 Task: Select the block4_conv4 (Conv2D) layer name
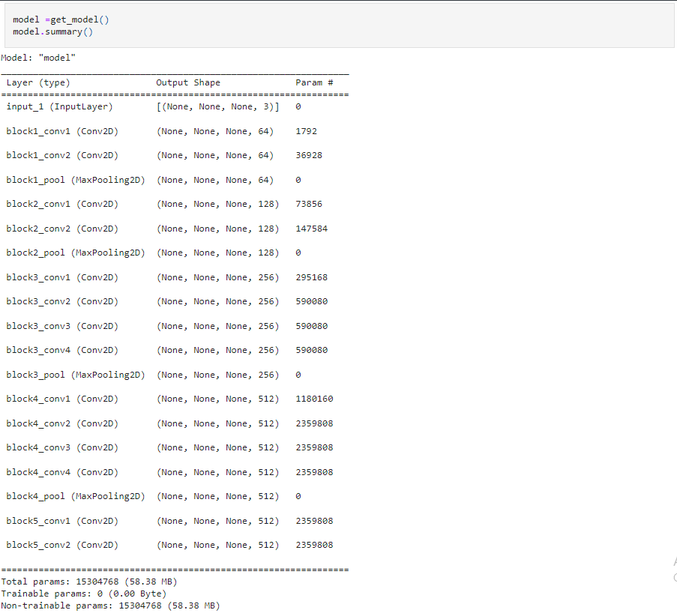(62, 472)
